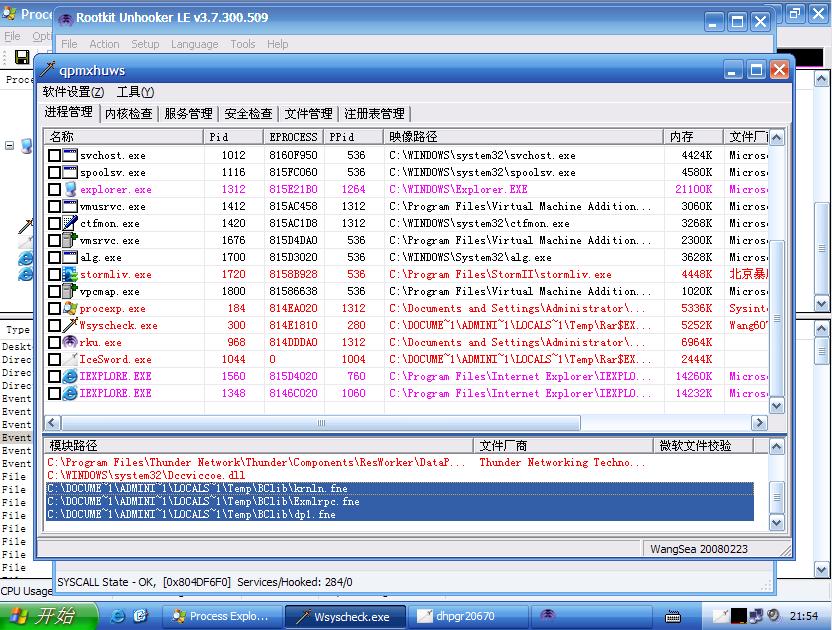Click the stormliv.exe process icon
This screenshot has height=630, width=832.
70,274
